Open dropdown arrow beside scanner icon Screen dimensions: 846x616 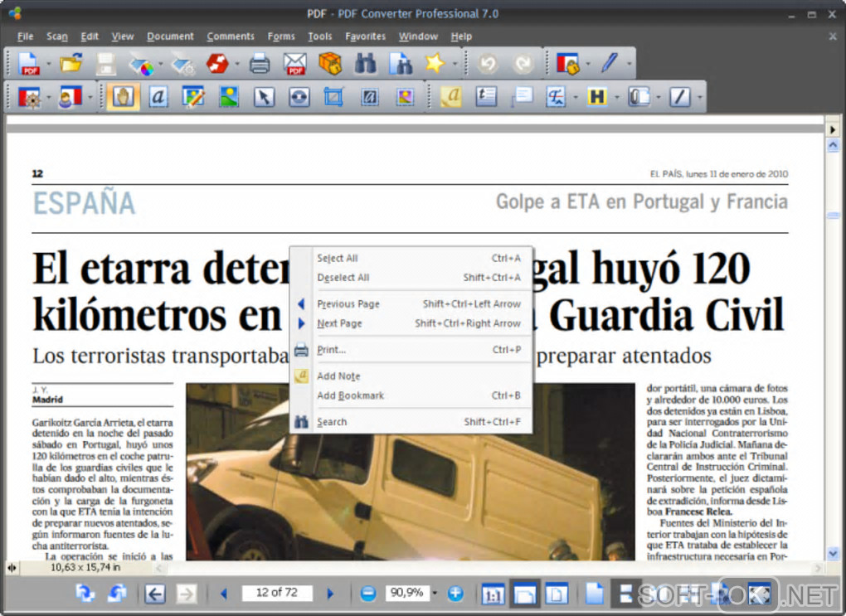coord(161,64)
